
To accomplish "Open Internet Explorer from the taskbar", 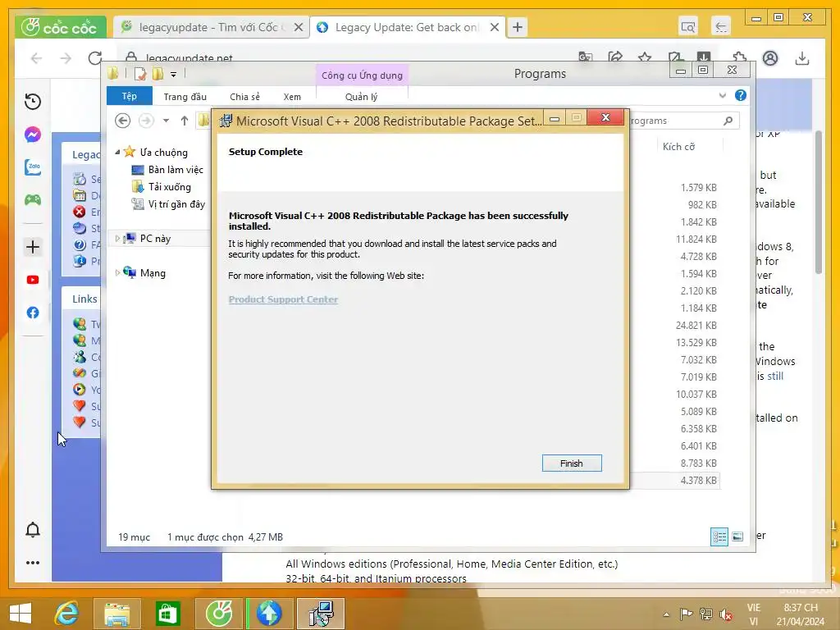I will pos(66,613).
